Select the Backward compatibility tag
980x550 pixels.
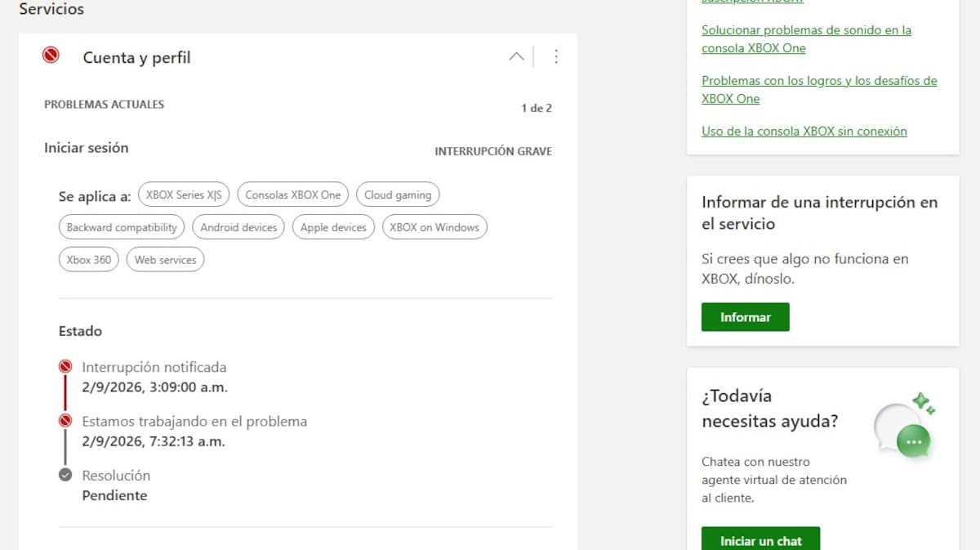pos(122,227)
